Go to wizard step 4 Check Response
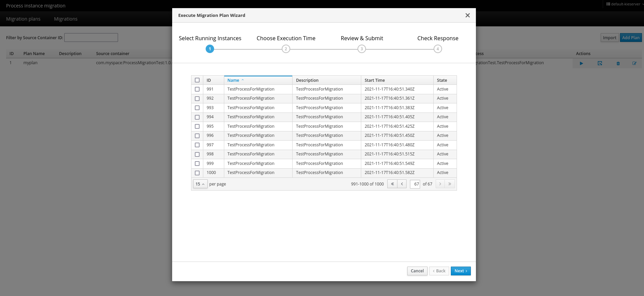This screenshot has height=296, width=644. [438, 49]
